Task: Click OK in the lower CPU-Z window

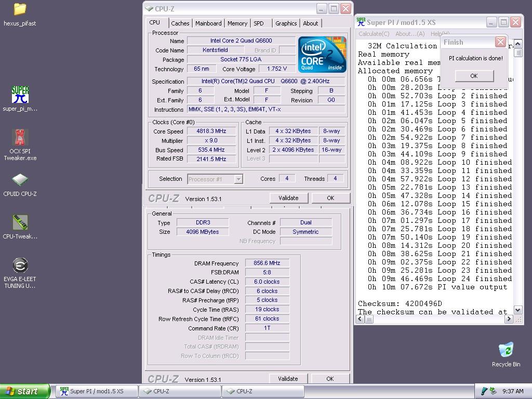Action: 330,379
